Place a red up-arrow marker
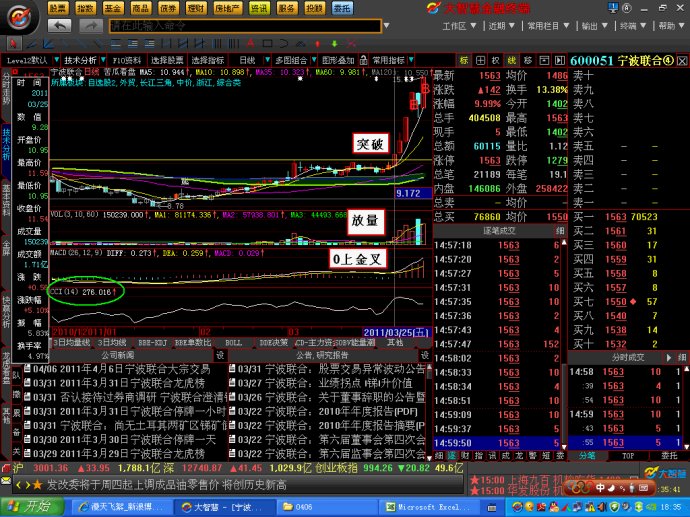690x517 pixels. point(318,44)
